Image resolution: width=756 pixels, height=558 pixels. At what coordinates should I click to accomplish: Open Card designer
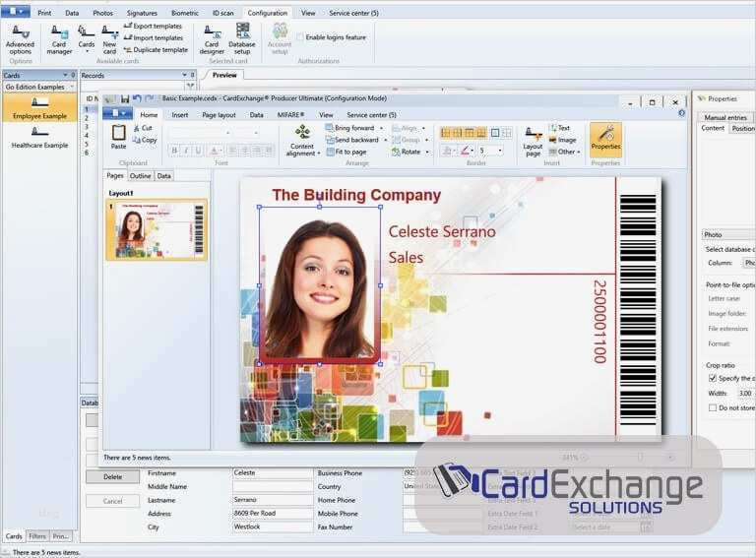[x=212, y=40]
